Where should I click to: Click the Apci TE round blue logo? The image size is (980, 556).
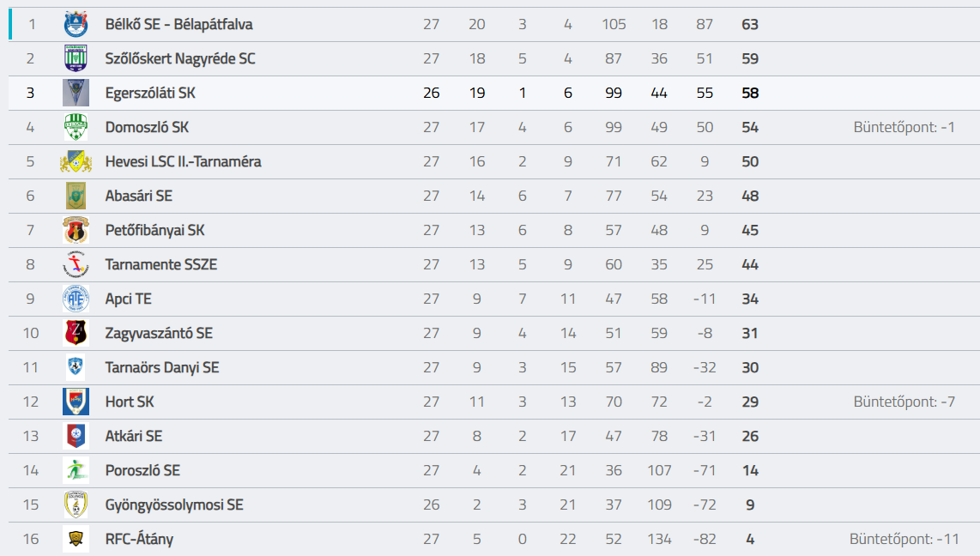[x=76, y=299]
